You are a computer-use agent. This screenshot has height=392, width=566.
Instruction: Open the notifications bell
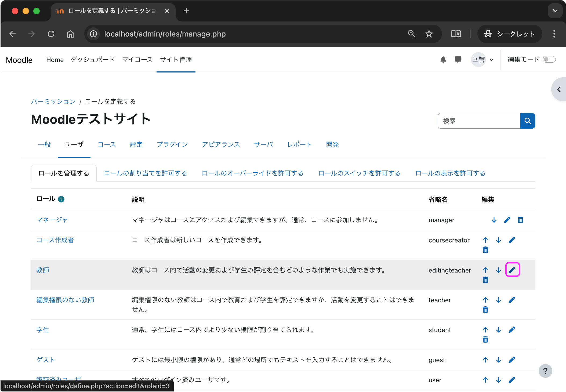point(443,60)
